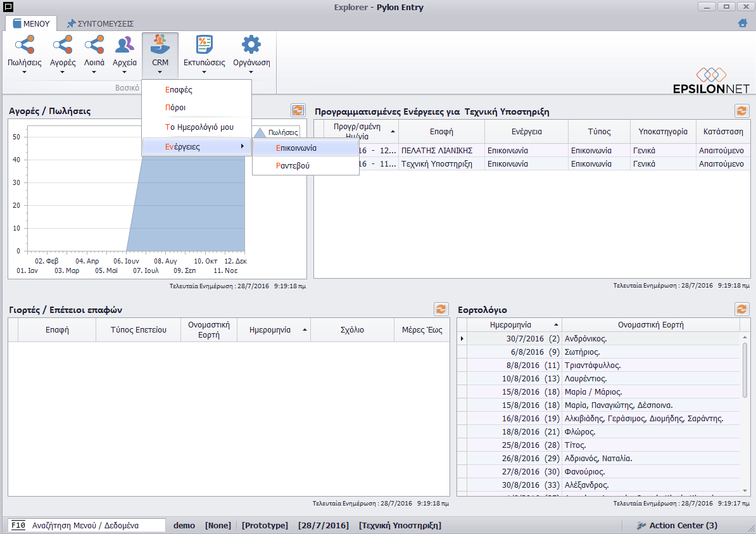The width and height of the screenshot is (756, 534).
Task: Sort by Ημερομηνία header in Εορτολόγιο
Action: (514, 325)
